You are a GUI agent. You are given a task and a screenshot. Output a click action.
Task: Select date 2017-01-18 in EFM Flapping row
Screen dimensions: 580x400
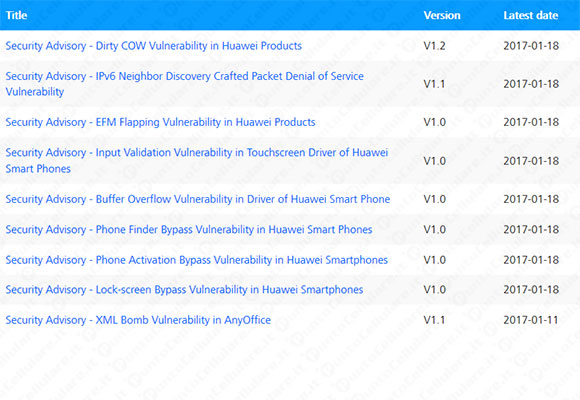point(531,122)
